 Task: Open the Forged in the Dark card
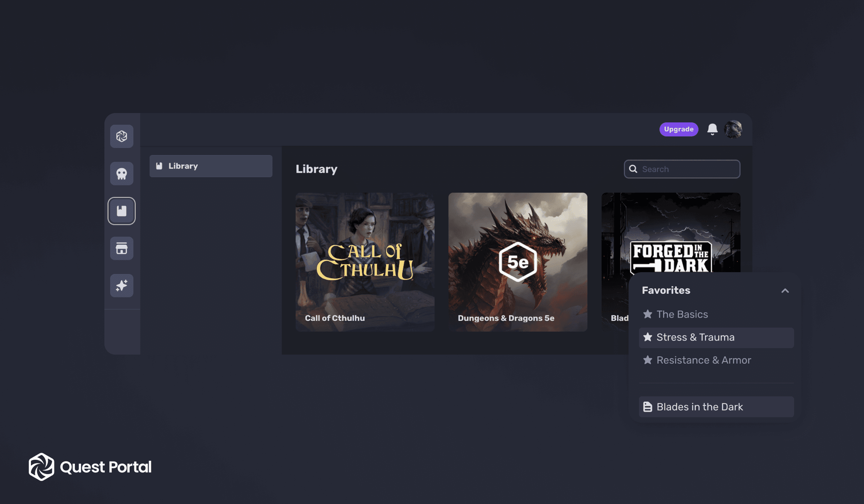coord(671,232)
